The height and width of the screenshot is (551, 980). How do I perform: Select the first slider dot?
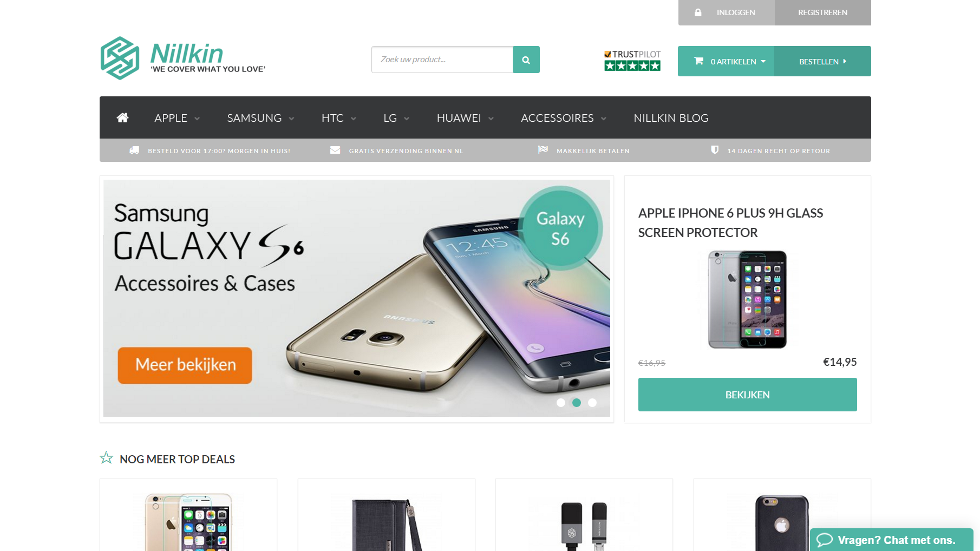(x=561, y=403)
